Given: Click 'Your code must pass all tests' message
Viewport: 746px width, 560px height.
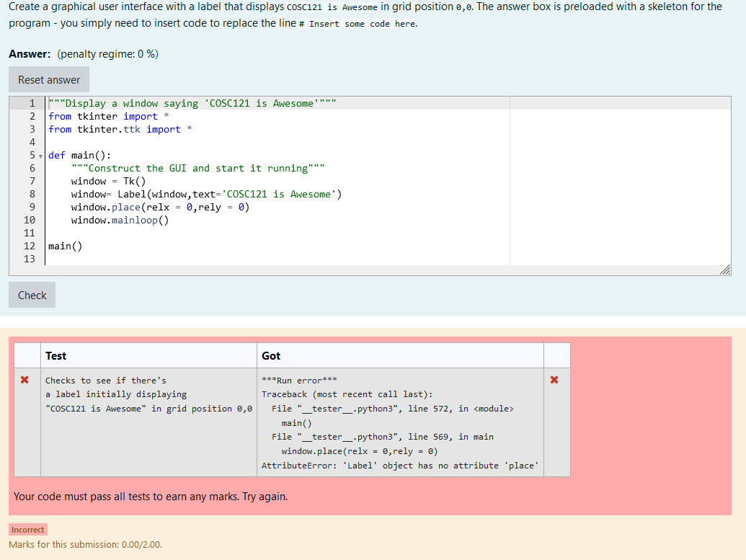Looking at the screenshot, I should (151, 497).
